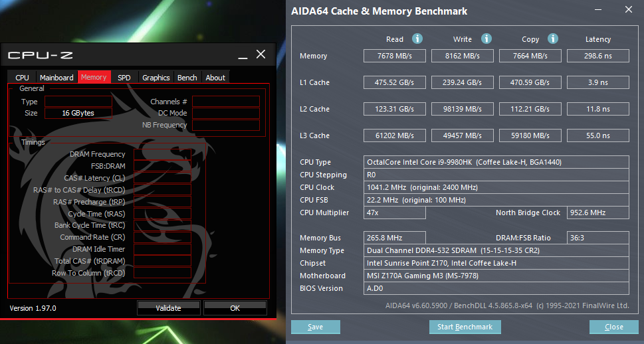
Task: Click the memory Size field showing 16 GBytes
Action: tap(78, 113)
